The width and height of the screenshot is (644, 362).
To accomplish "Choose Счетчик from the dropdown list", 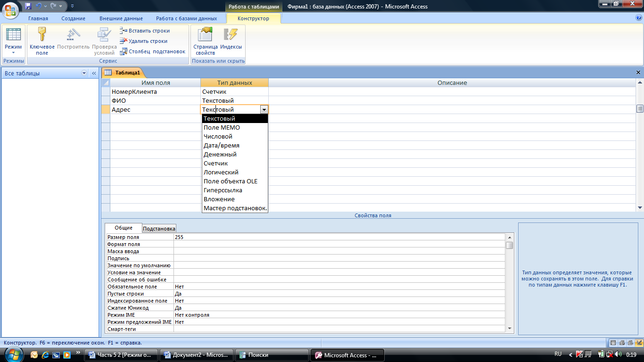I will [235, 163].
